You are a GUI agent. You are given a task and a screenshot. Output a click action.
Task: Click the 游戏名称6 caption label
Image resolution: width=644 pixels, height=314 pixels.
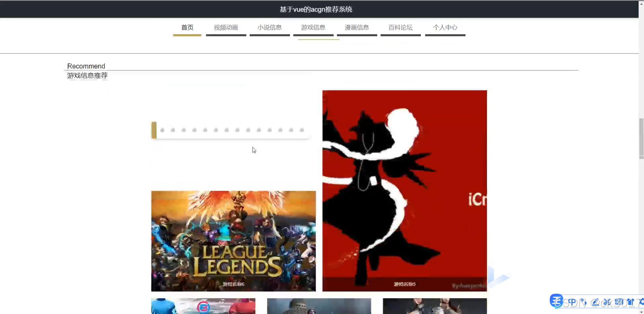(233, 284)
